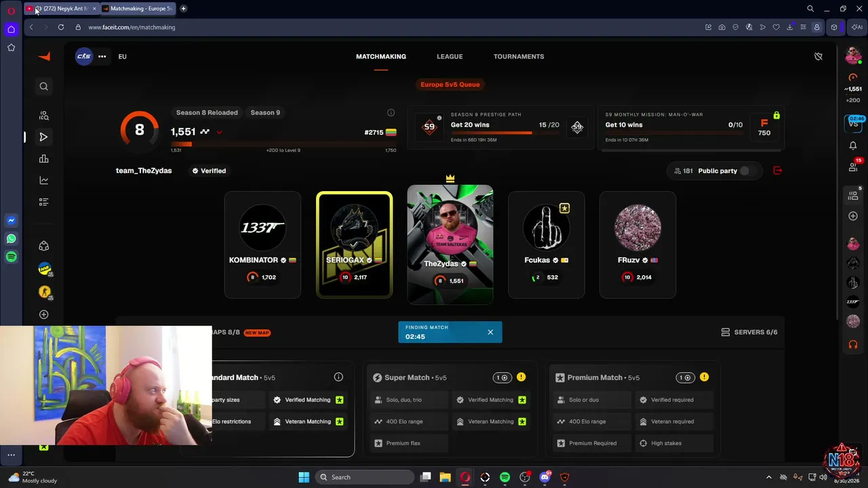
Task: Click the plus button in the right sidebar
Action: pyautogui.click(x=853, y=216)
